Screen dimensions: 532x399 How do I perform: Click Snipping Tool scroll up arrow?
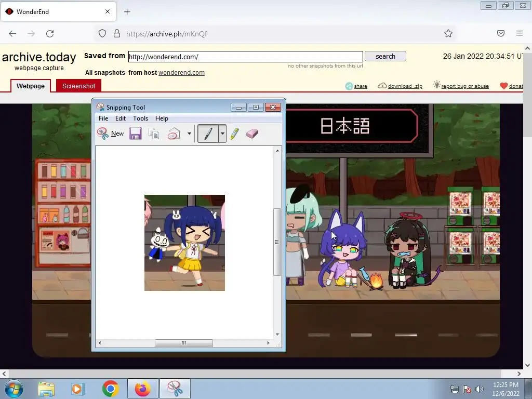277,151
